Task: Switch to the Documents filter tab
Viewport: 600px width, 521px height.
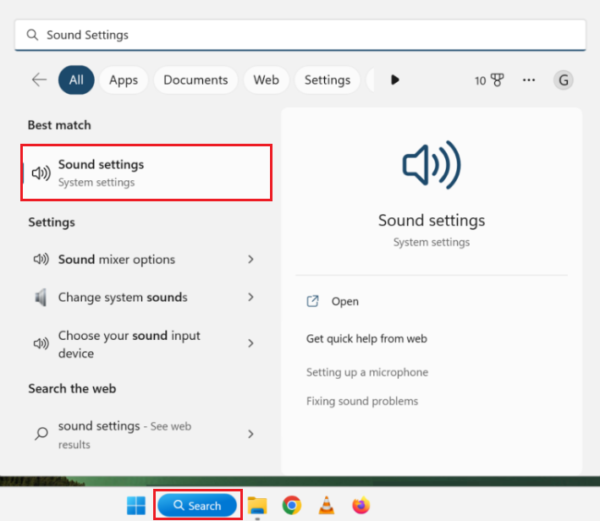Action: pos(196,80)
